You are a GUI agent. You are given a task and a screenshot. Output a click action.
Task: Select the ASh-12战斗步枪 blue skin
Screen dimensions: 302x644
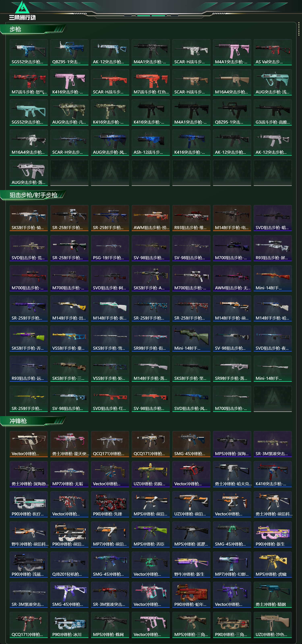151,143
